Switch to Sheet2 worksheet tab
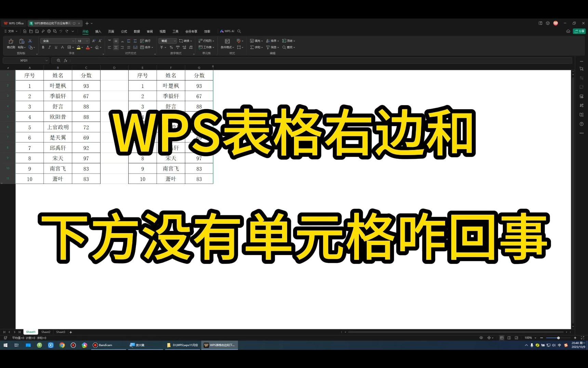Viewport: 588px width, 368px height. click(x=45, y=332)
